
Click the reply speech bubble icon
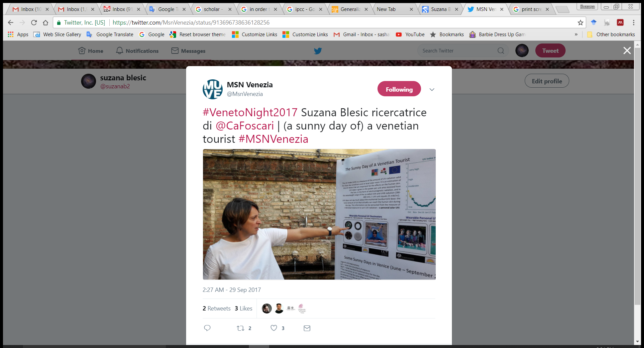click(x=207, y=328)
